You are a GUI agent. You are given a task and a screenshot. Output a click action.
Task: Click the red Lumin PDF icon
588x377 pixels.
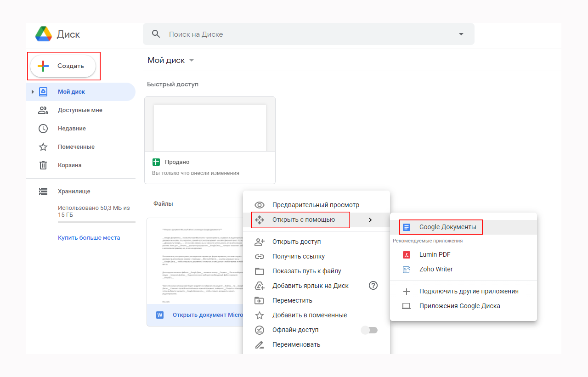pyautogui.click(x=406, y=254)
